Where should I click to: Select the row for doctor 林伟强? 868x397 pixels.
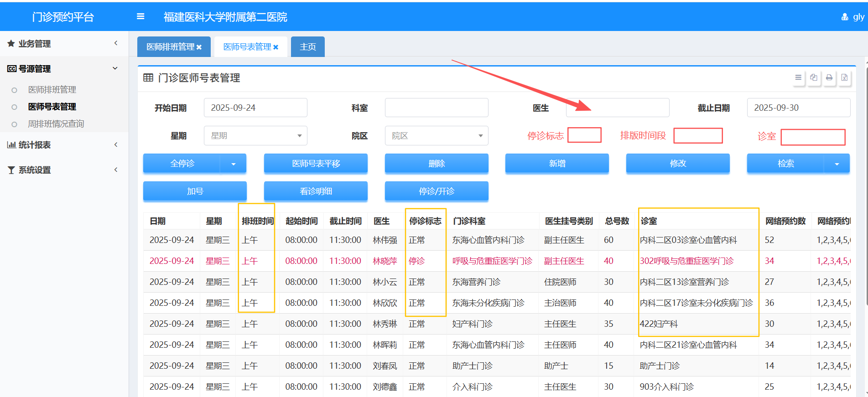point(497,240)
